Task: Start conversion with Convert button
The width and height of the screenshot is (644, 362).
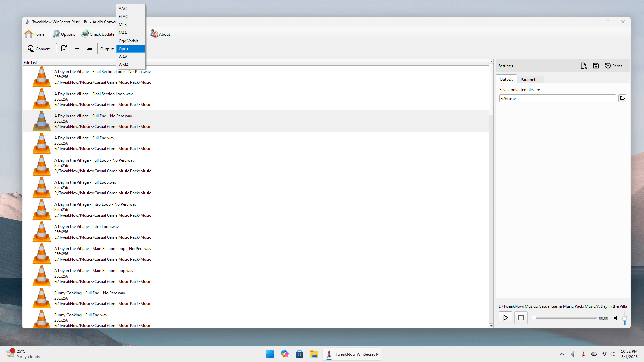Action: point(39,49)
